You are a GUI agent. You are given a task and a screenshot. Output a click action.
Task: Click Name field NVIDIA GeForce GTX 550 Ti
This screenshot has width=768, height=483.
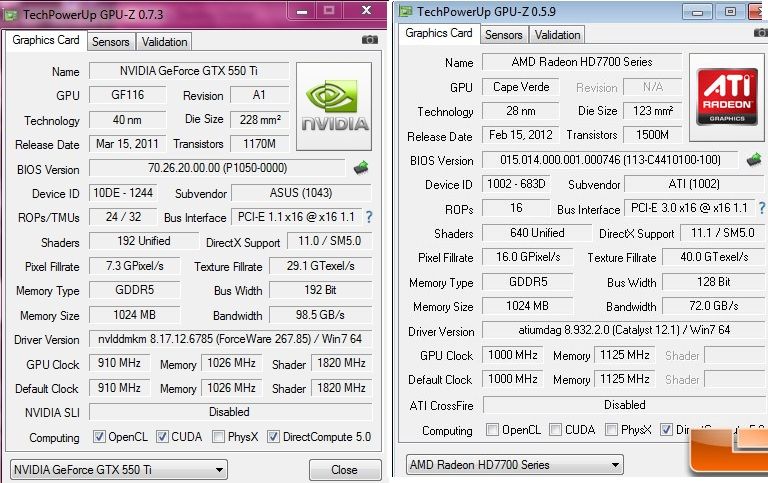pyautogui.click(x=189, y=71)
